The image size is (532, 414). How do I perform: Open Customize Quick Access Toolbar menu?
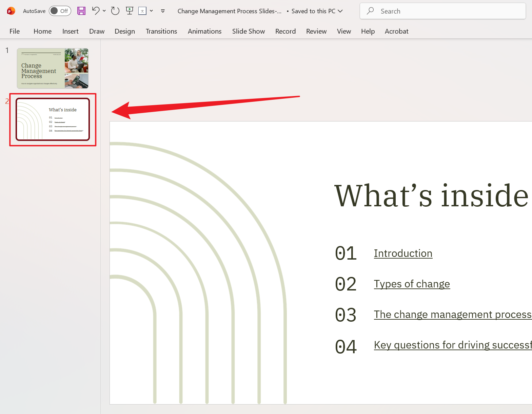click(x=163, y=11)
